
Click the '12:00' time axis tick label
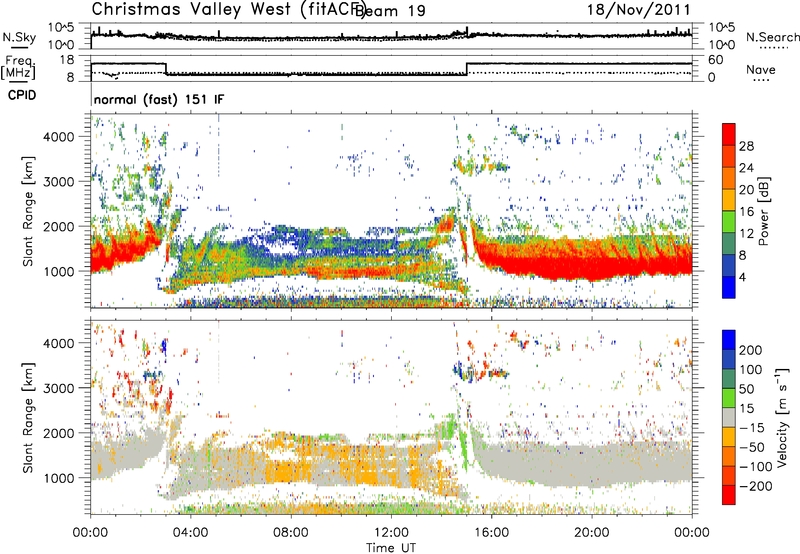[391, 533]
